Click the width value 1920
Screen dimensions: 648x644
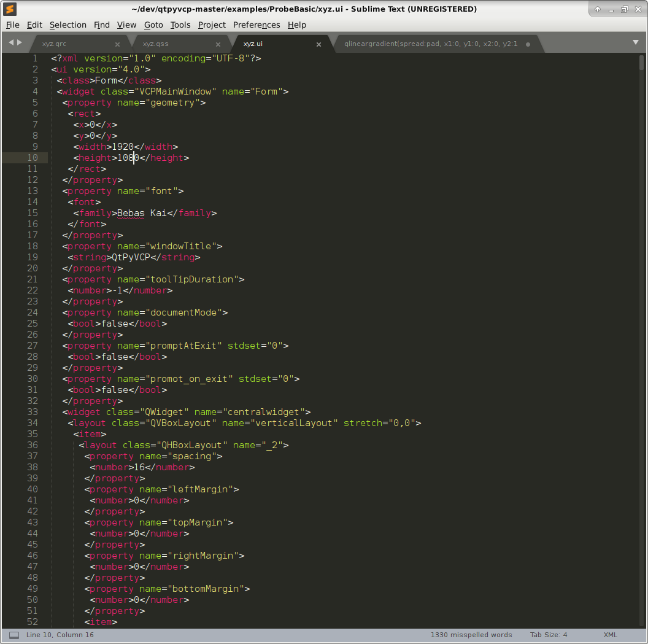123,147
